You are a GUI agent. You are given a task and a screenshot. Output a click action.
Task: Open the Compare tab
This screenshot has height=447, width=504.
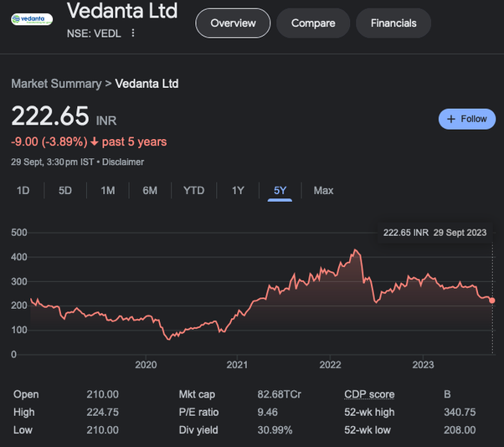click(313, 23)
